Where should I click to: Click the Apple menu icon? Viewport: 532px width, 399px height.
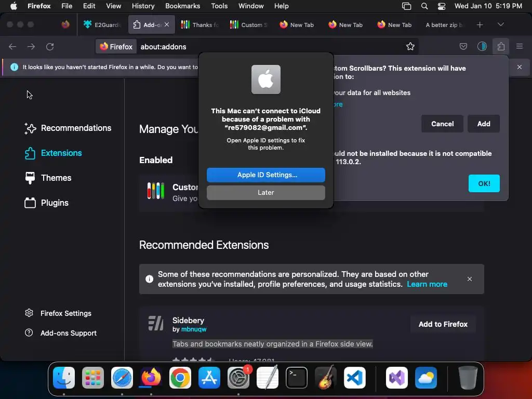tap(13, 6)
